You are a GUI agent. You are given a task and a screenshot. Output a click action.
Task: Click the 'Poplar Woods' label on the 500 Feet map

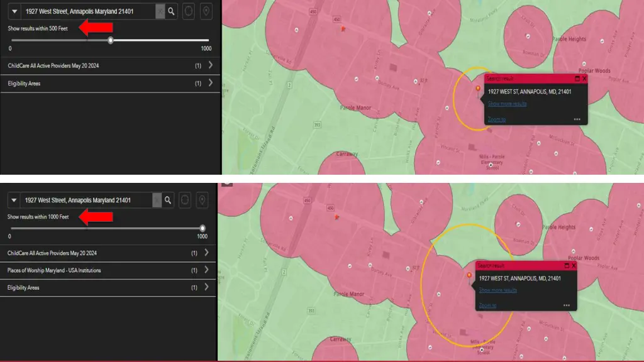[x=594, y=70]
